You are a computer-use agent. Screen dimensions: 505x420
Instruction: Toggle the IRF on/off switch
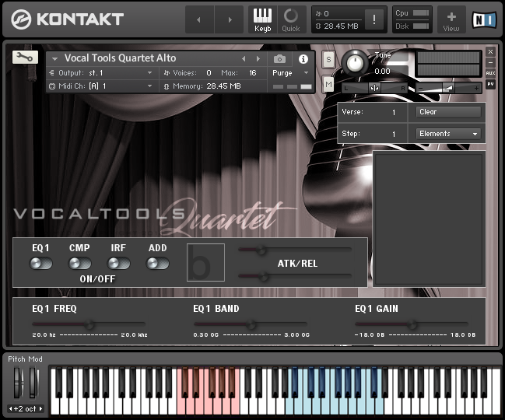(x=118, y=263)
